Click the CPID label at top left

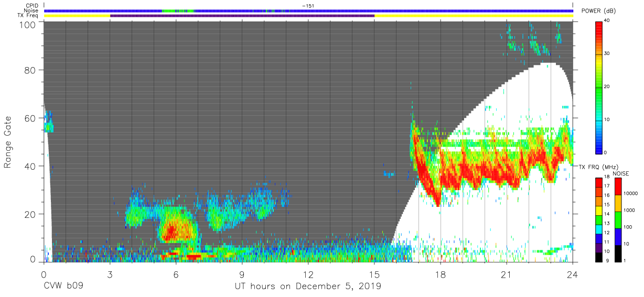32,6
